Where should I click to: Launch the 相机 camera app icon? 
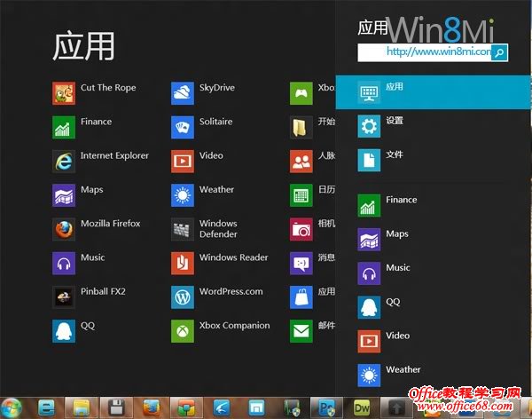click(301, 229)
